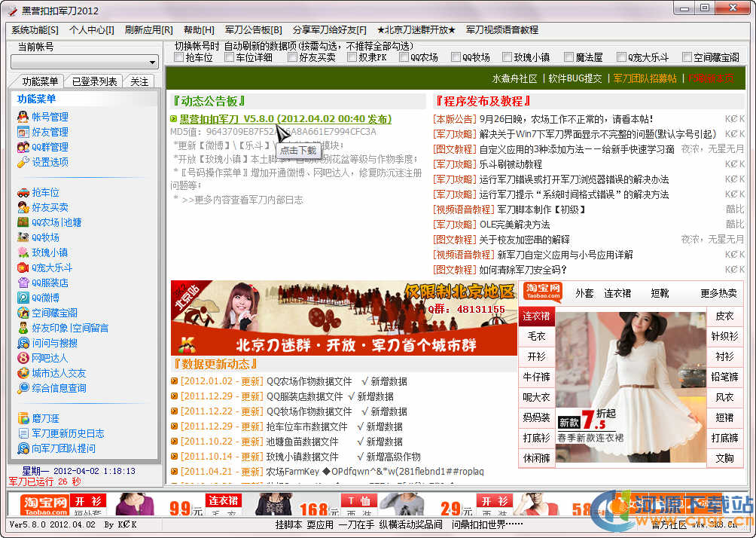Click the QQ微博 icon
Screen dimensions: 756x538
click(x=23, y=297)
